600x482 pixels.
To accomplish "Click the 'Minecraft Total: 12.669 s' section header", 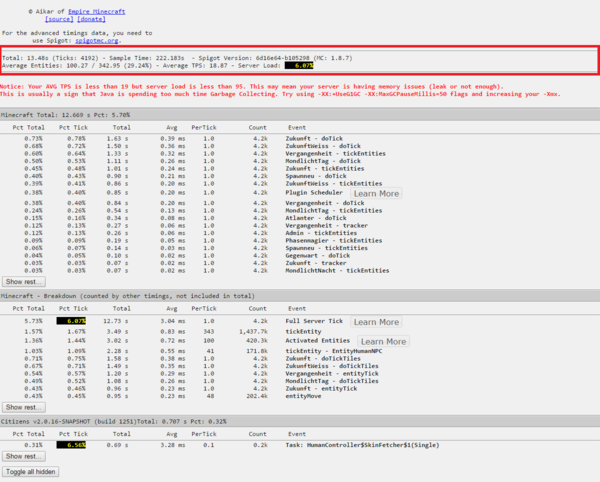I will coord(300,115).
